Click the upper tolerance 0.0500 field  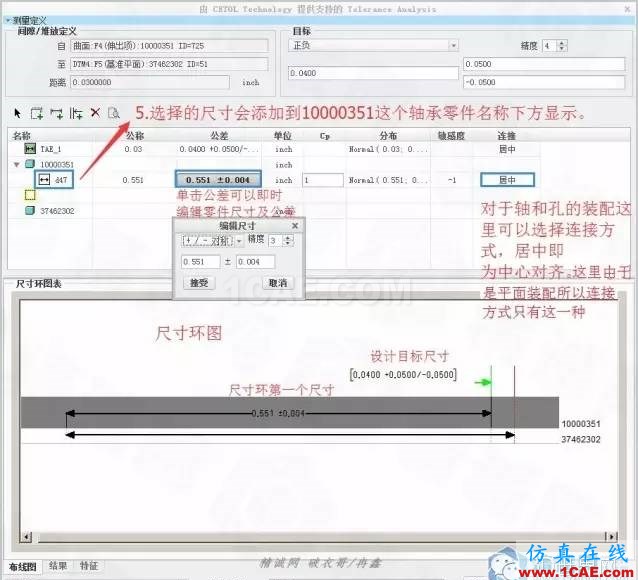[544, 64]
